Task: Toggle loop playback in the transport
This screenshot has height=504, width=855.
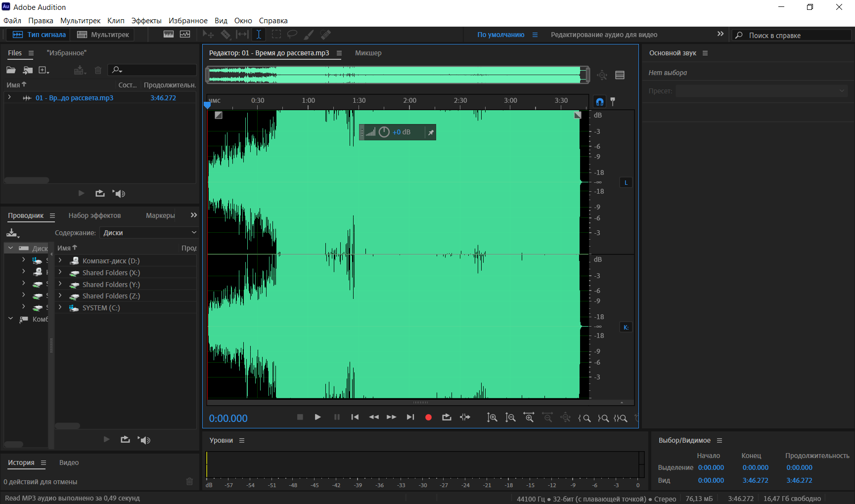Action: click(447, 417)
